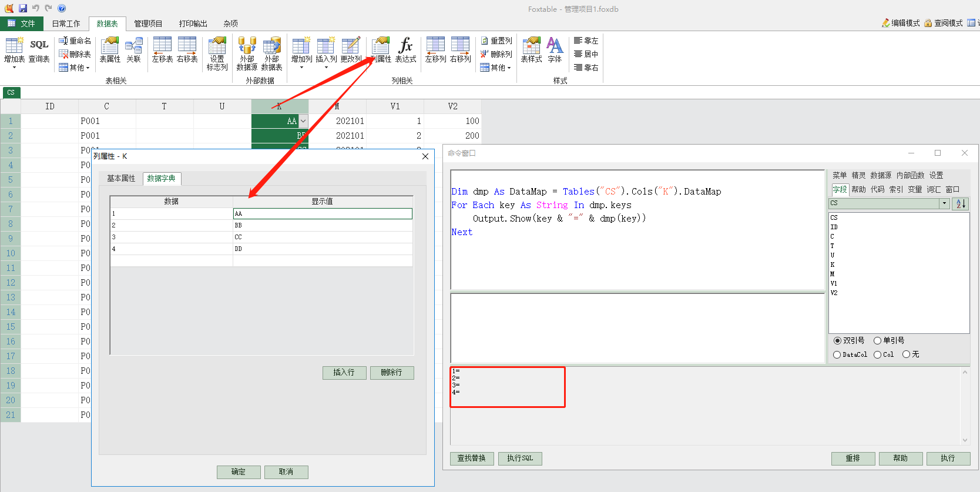Open the 内部函数 tab in command window
The width and height of the screenshot is (980, 492).
[x=911, y=175]
